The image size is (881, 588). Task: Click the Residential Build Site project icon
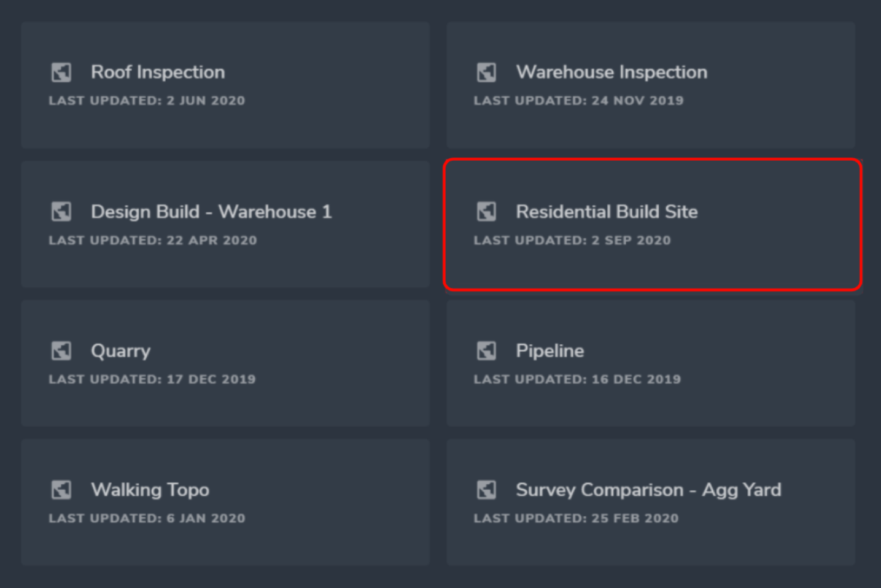(486, 212)
